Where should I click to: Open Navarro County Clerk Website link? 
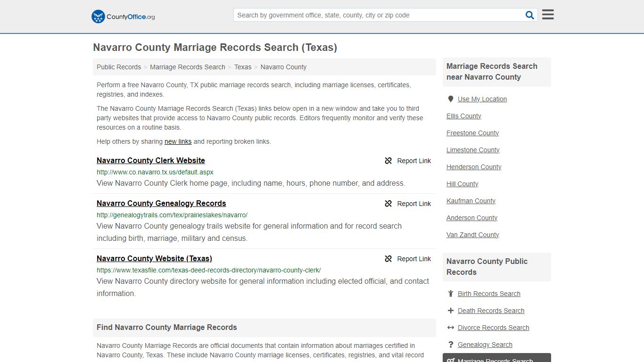click(x=151, y=160)
